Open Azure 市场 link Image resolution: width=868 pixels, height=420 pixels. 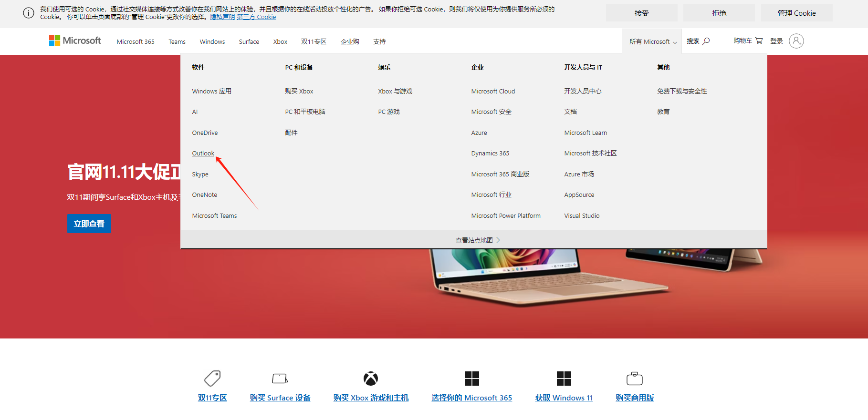coord(579,174)
